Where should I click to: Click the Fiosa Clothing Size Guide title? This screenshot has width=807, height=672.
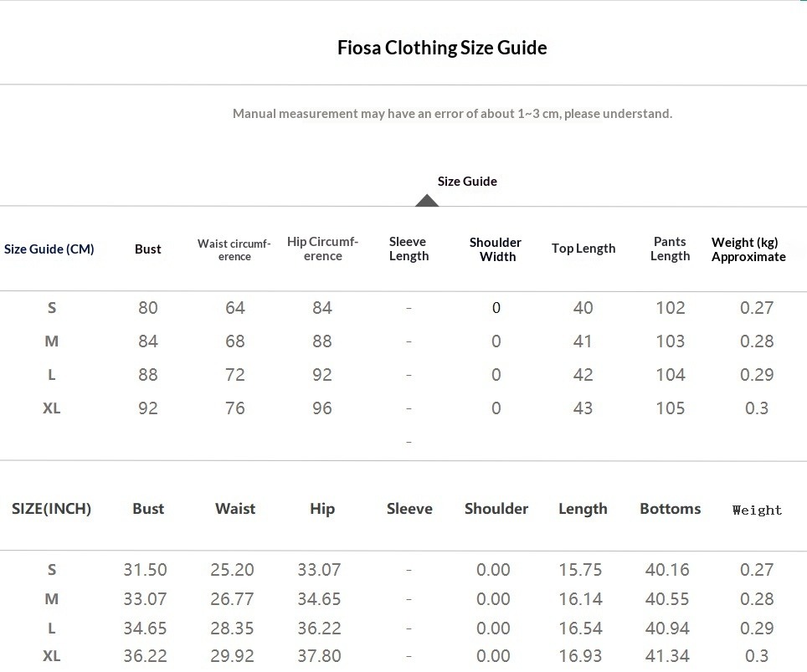[x=442, y=48]
